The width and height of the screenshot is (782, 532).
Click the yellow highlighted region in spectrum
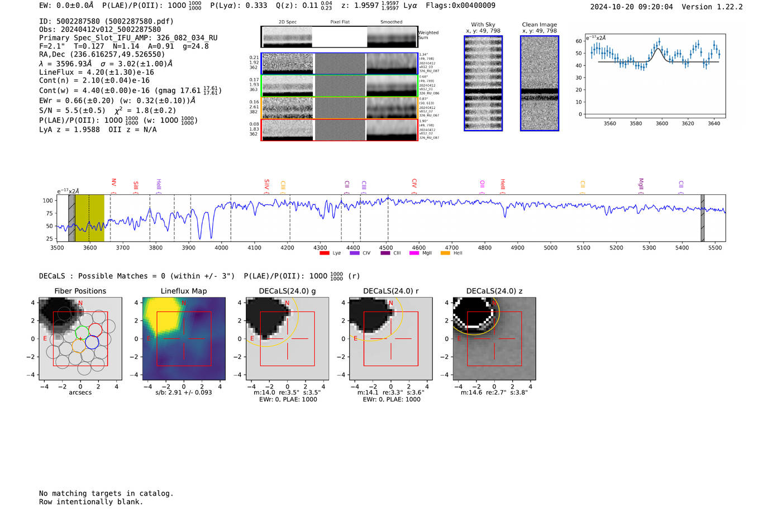click(89, 218)
